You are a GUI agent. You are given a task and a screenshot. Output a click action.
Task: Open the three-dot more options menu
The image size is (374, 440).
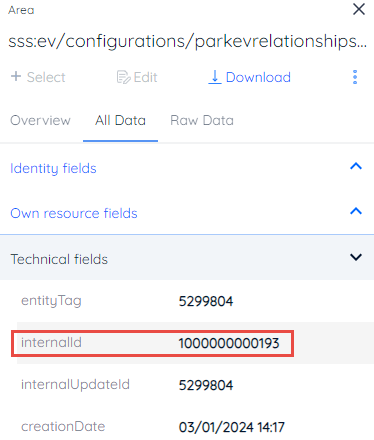tap(355, 77)
